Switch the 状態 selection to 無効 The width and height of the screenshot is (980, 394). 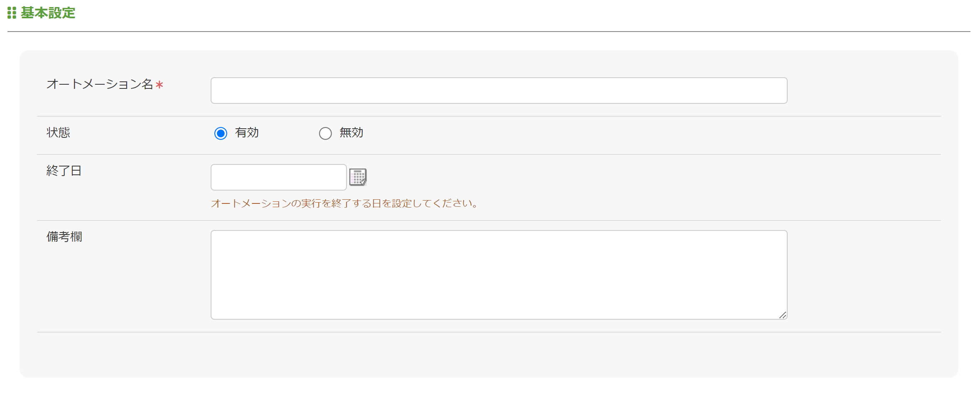pyautogui.click(x=326, y=133)
